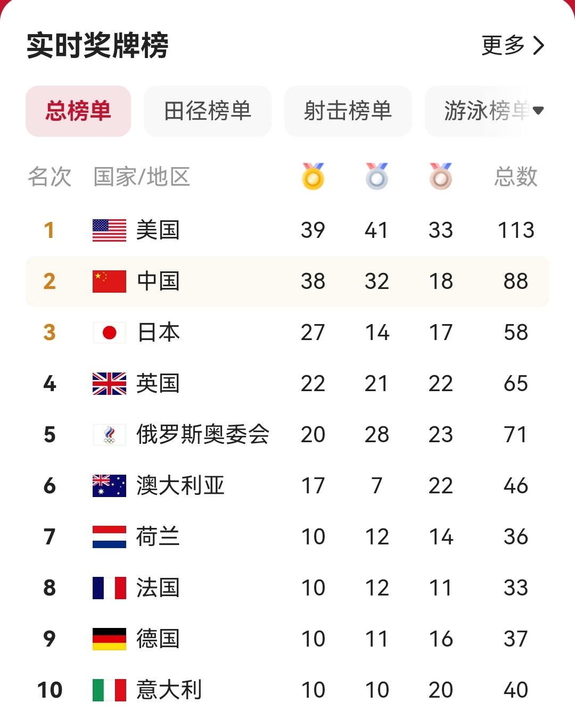Select the 总榜单 tab
The image size is (575, 728).
(x=78, y=111)
